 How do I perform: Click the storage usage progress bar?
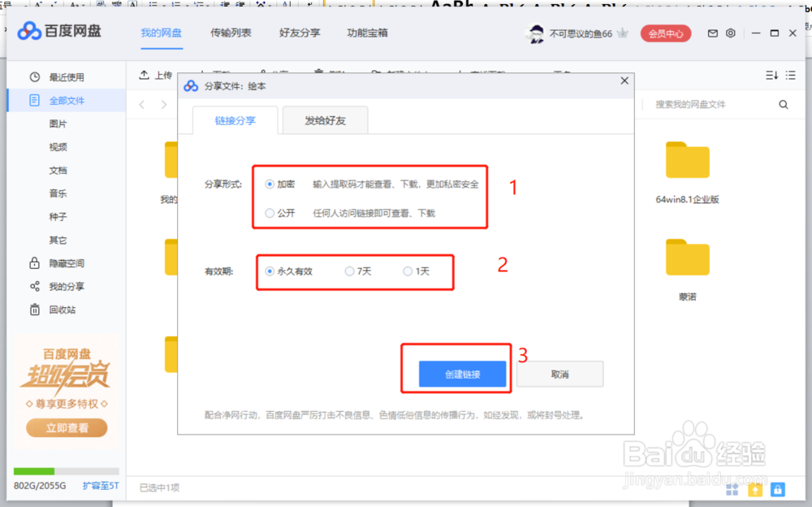tap(67, 471)
